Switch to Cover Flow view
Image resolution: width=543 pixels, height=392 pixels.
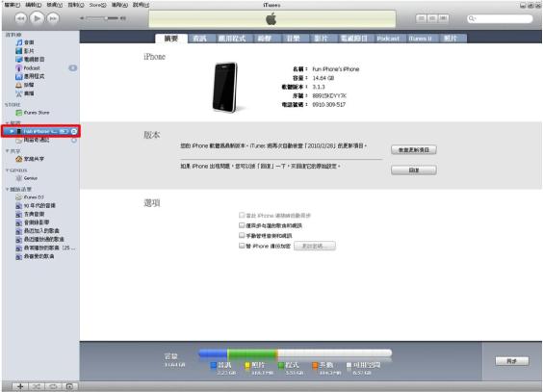pyautogui.click(x=443, y=18)
